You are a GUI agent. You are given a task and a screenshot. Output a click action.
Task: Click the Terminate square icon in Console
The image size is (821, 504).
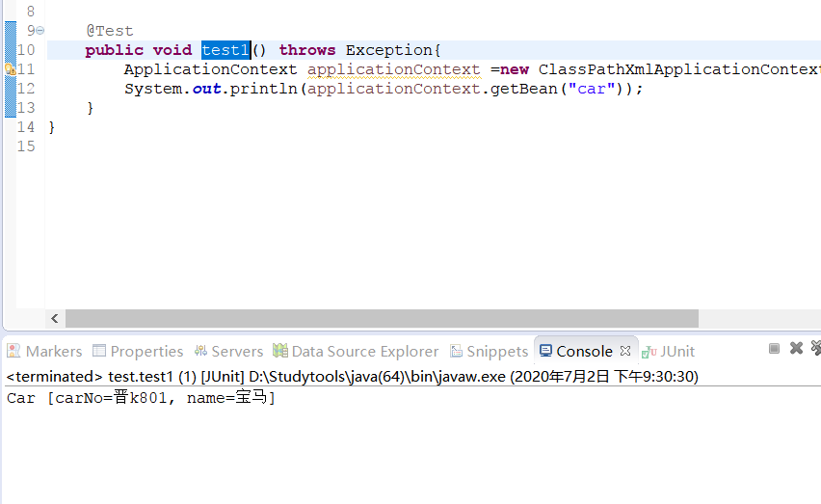[x=775, y=349]
